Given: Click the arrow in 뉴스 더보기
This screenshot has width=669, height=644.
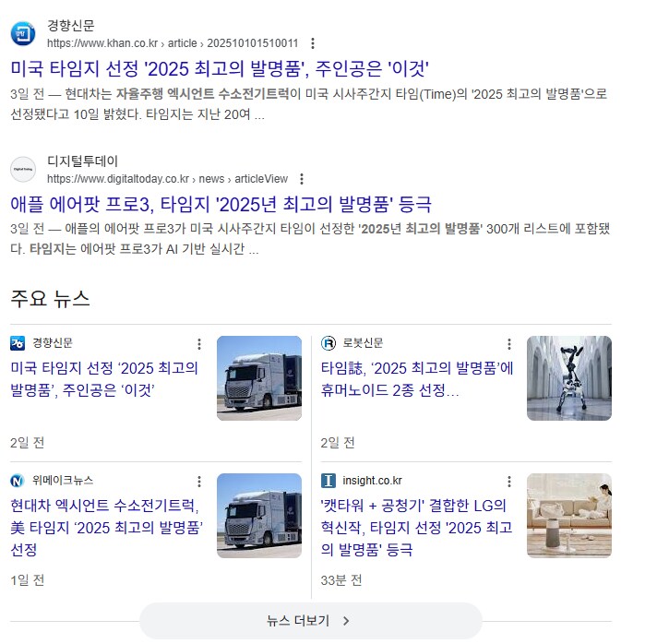Looking at the screenshot, I should tap(346, 621).
